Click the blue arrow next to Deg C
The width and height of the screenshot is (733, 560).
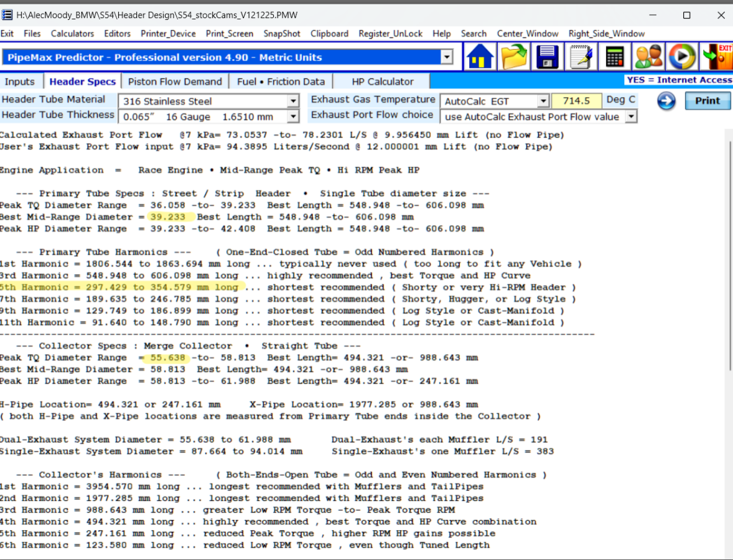[x=666, y=101]
